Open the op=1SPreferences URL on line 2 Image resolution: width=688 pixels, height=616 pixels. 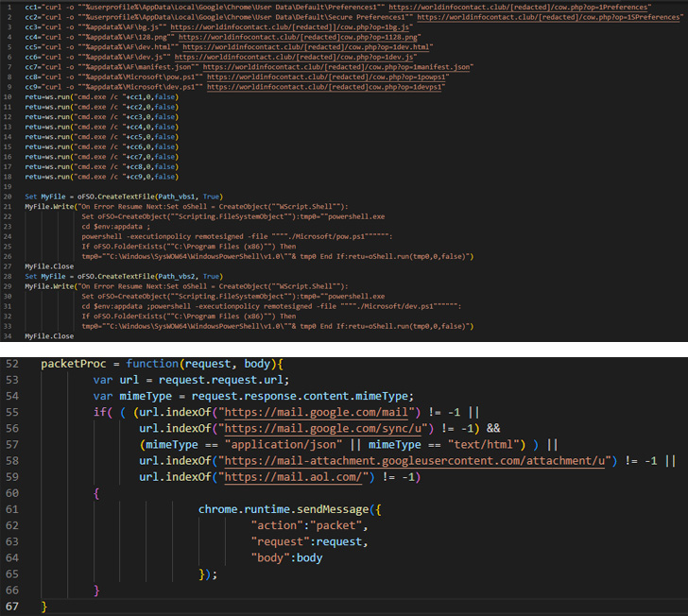pos(548,17)
